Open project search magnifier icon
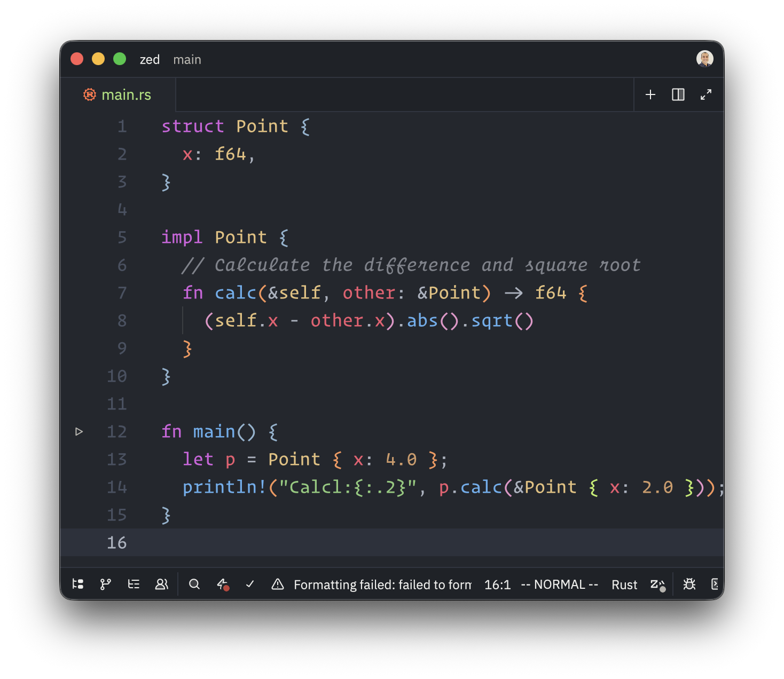The height and width of the screenshot is (679, 784). pos(194,585)
